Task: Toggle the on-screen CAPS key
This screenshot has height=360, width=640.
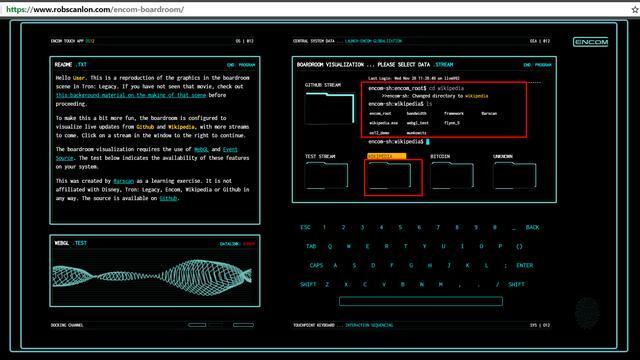Action: [x=316, y=265]
